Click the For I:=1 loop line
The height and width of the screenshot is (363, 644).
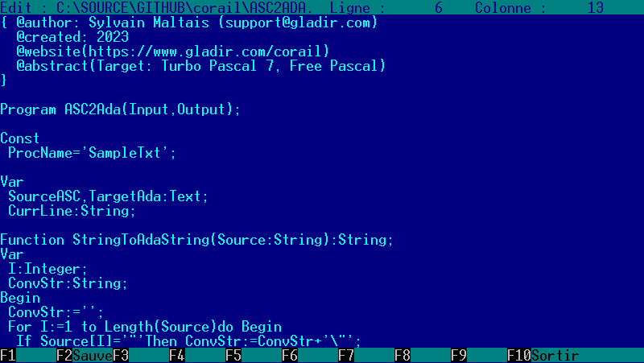(145, 326)
